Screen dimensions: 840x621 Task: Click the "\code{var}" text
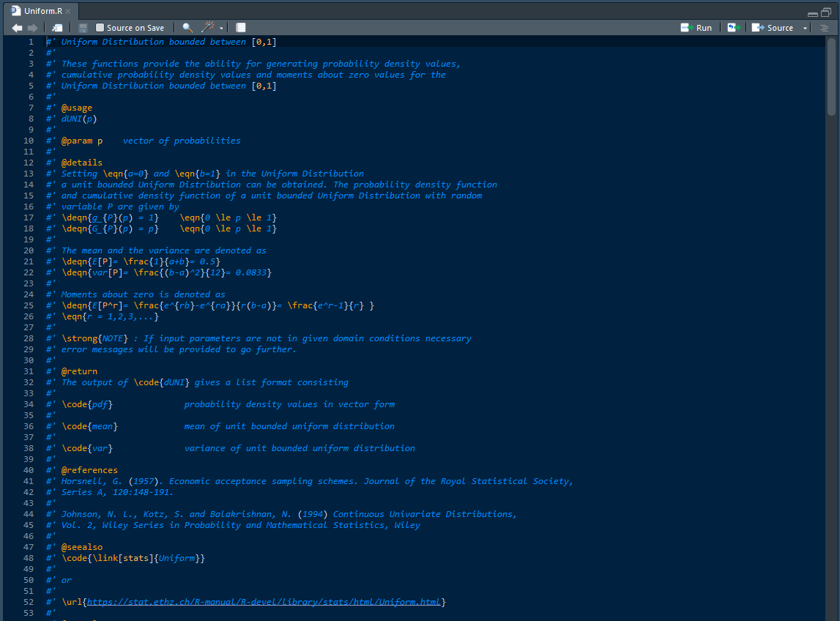[87, 448]
